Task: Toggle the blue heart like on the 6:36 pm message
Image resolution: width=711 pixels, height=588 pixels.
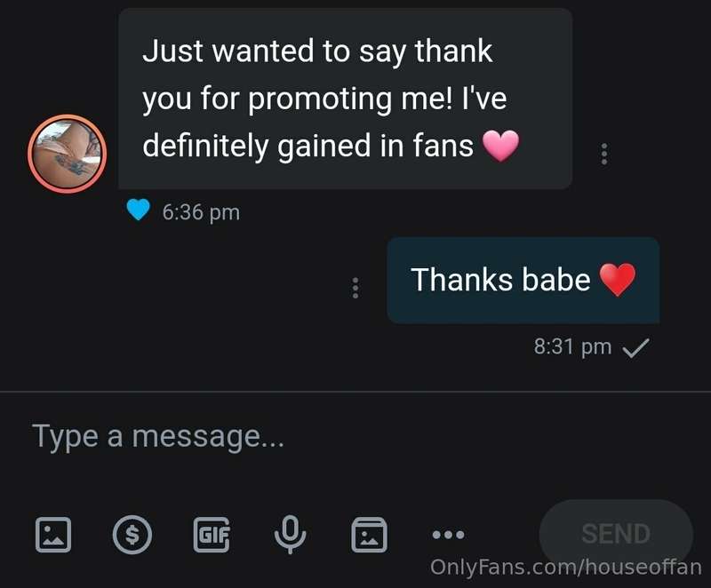Action: pyautogui.click(x=139, y=210)
